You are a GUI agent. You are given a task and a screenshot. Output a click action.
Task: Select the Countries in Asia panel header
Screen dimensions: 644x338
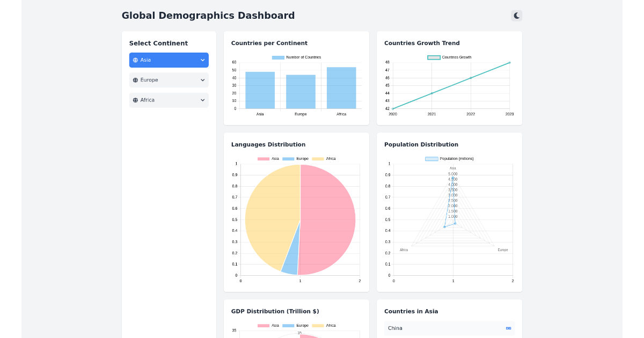(411, 311)
